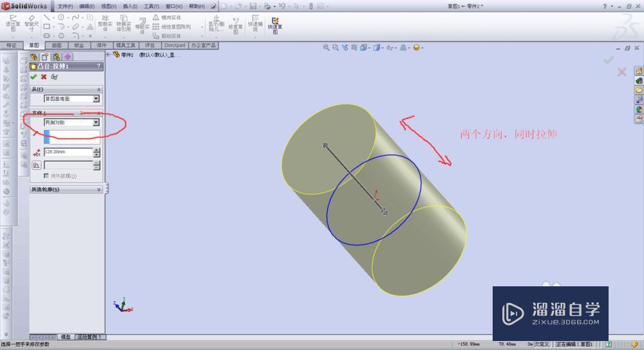644x350 pixels.
Task: Click the 退出草图 exit sketch button
Action: [x=13, y=24]
